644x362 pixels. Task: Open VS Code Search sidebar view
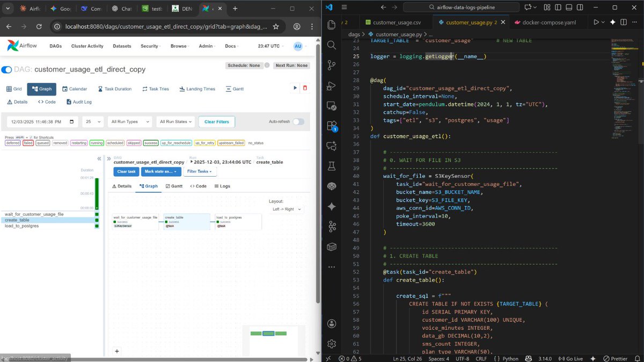(332, 45)
